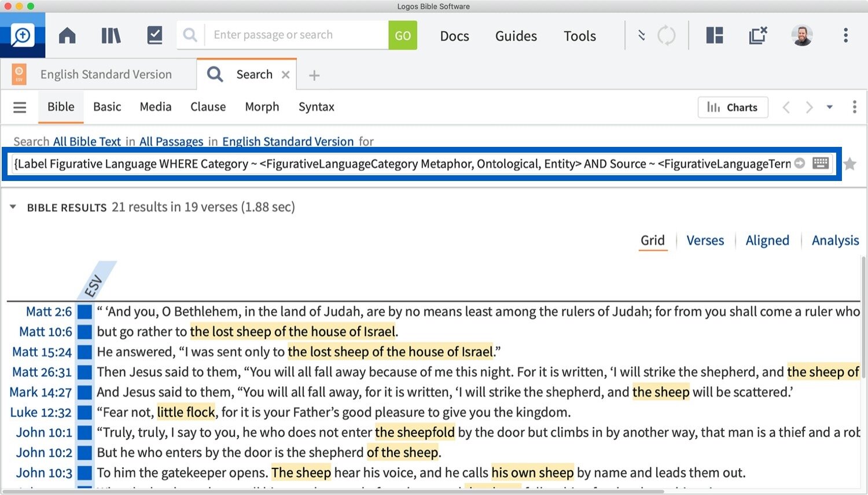Image resolution: width=868 pixels, height=495 pixels.
Task: Click the magnifier in the command box
Action: tap(190, 35)
